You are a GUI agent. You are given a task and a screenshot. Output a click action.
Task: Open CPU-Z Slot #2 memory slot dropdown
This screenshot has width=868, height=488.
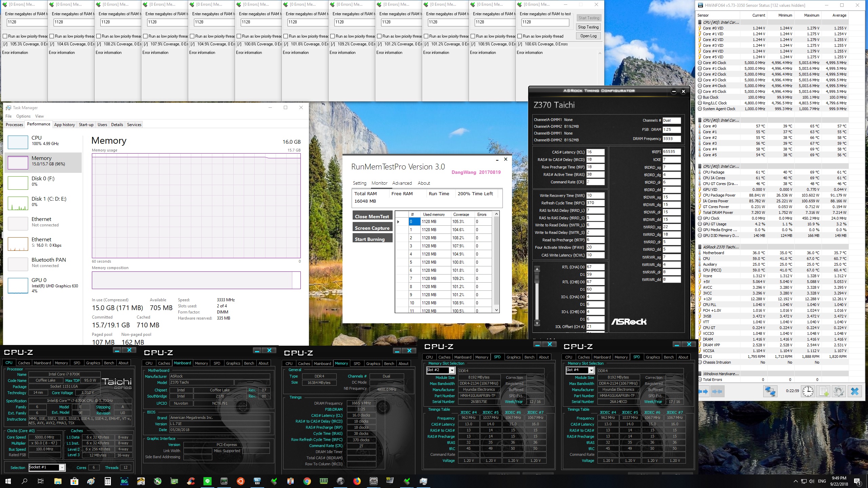(452, 370)
